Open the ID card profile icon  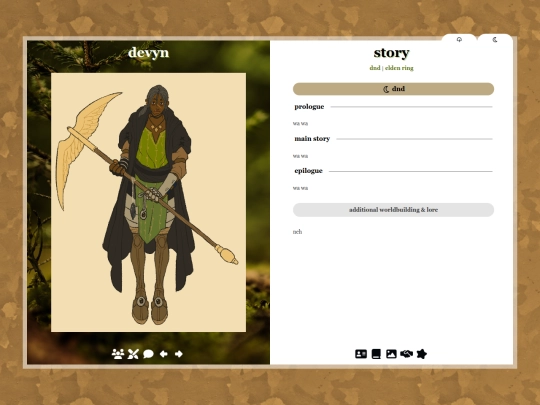[x=361, y=354]
